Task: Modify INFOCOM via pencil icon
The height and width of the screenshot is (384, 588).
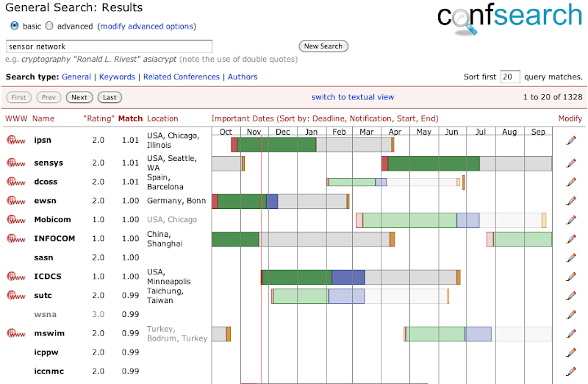Action: 571,239
